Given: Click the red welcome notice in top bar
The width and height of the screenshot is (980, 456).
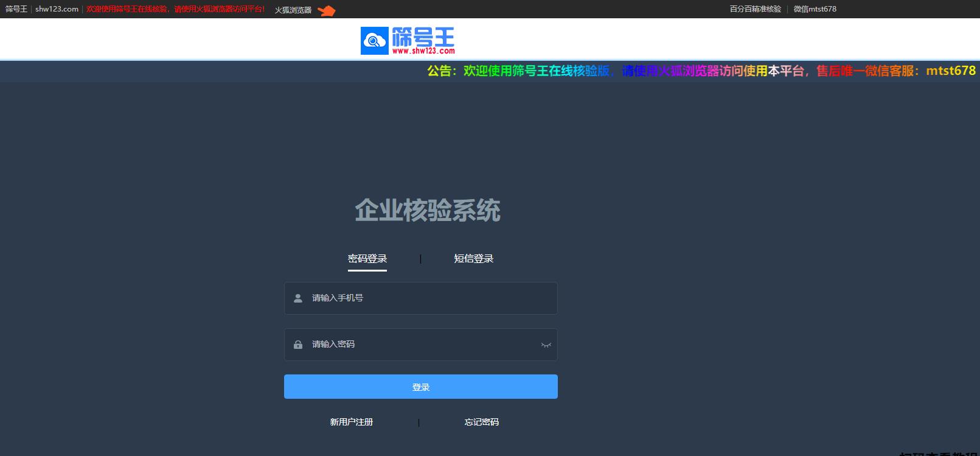Looking at the screenshot, I should pos(175,9).
